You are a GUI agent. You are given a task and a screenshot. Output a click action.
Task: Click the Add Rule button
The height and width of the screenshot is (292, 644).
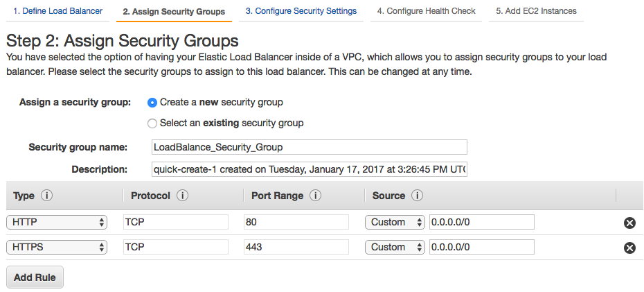point(35,277)
